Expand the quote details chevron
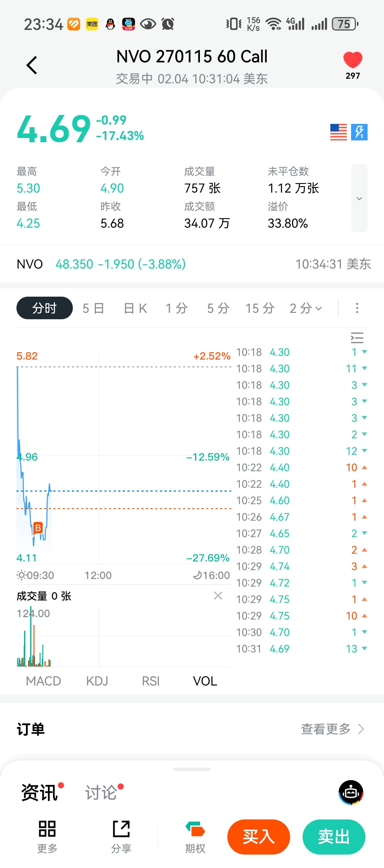 (359, 198)
